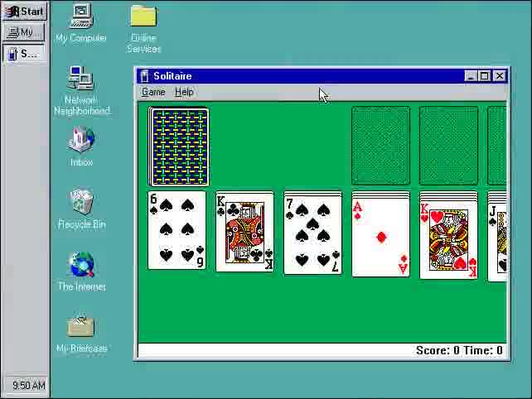Switch to the My Computer taskbar button

(23, 32)
